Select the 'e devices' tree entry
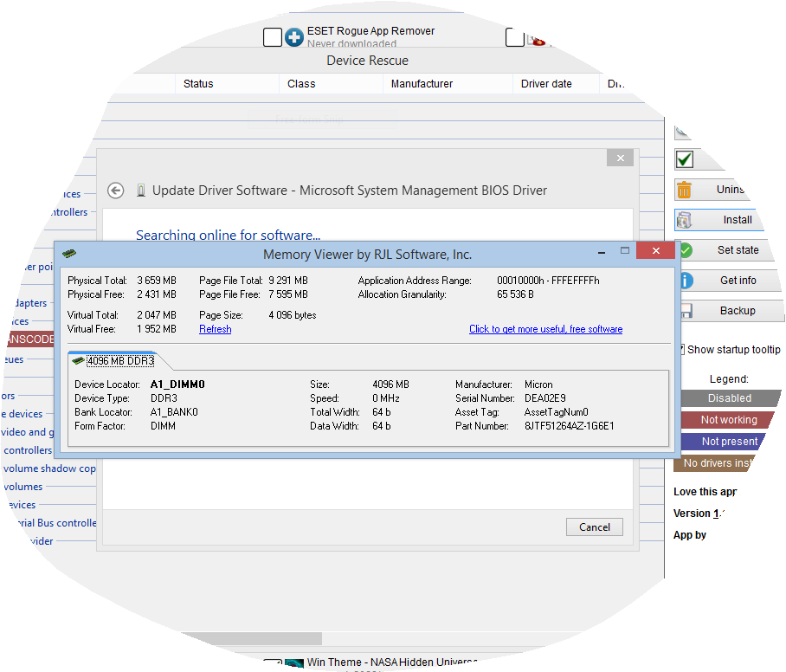This screenshot has width=786, height=672. 22,414
